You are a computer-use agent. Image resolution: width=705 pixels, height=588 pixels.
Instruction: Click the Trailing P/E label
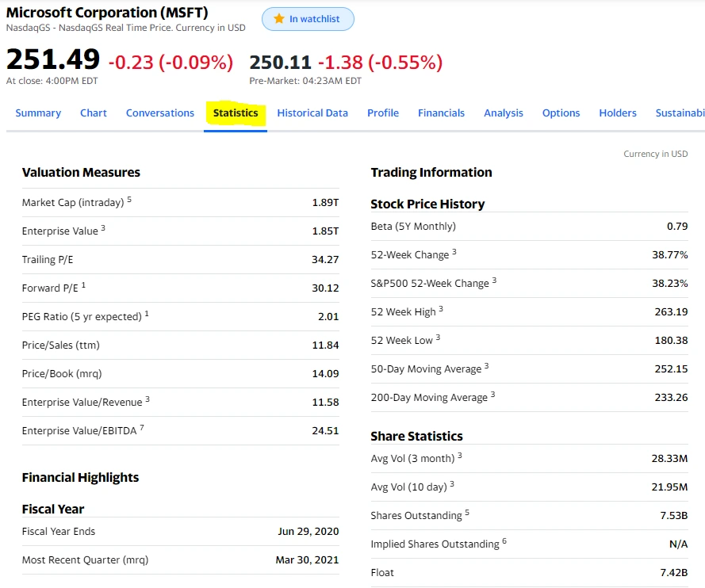[x=48, y=260]
